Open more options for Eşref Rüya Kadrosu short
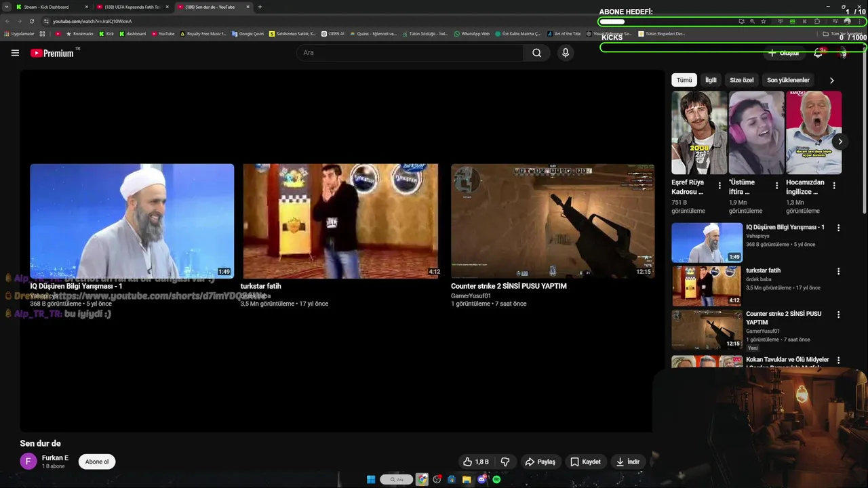868x488 pixels. tap(719, 186)
